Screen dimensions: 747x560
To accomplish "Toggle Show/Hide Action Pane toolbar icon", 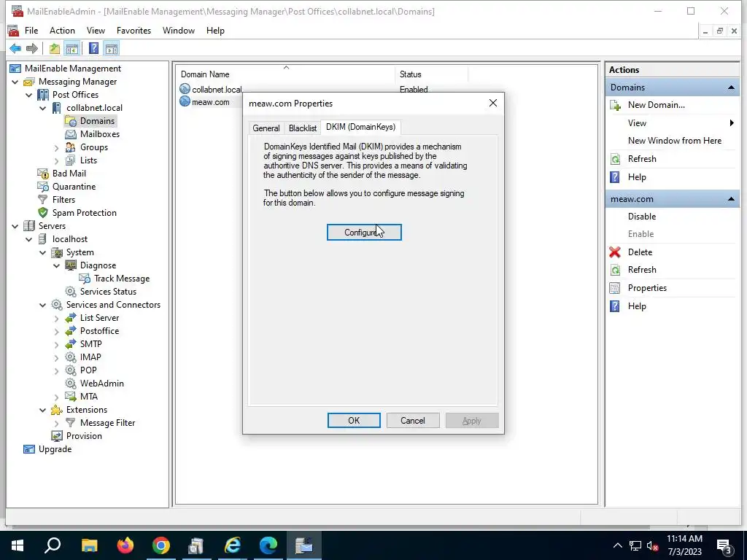I will [x=112, y=48].
